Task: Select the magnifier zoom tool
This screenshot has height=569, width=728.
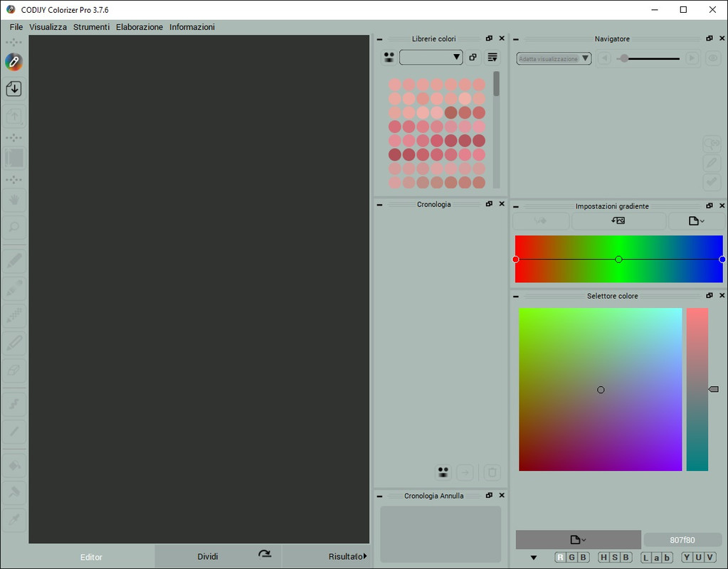Action: tap(14, 227)
